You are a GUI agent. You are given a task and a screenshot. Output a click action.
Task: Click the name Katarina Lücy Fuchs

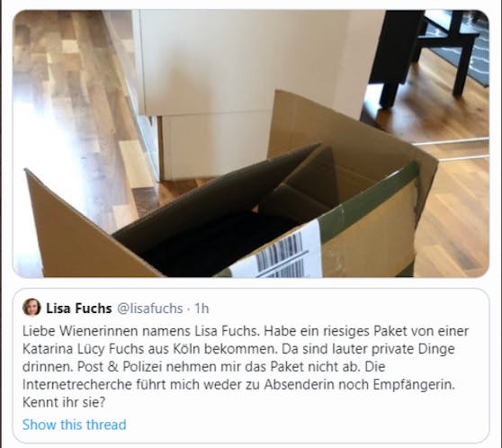[83, 349]
